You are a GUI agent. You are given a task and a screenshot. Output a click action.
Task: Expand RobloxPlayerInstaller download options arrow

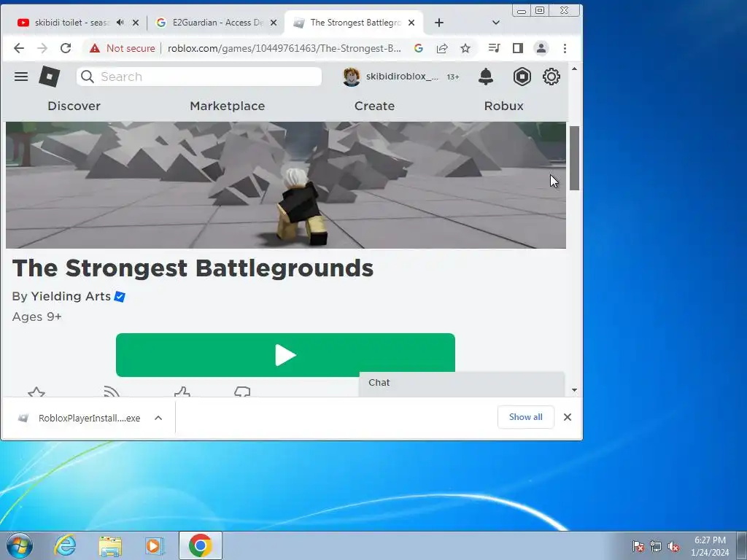click(x=158, y=418)
